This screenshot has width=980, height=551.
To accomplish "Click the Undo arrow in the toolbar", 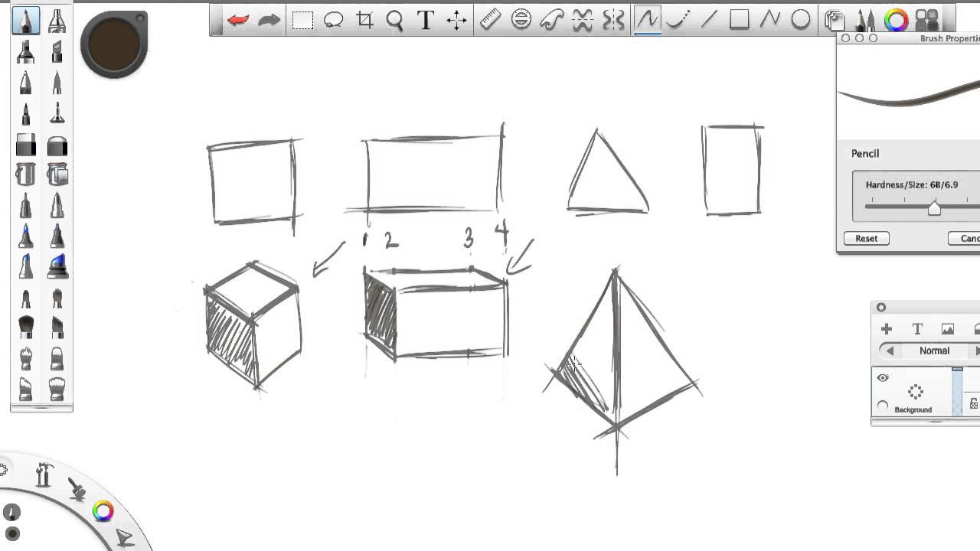I will pyautogui.click(x=238, y=21).
